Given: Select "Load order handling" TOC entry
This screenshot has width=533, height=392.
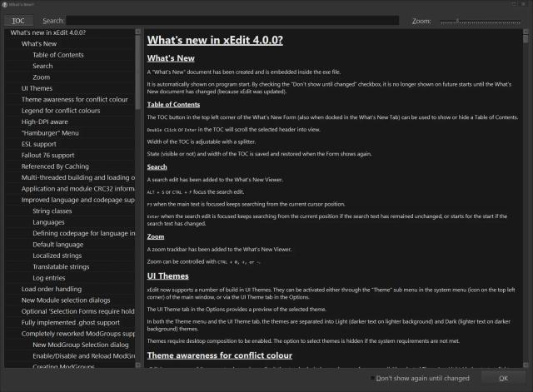Looking at the screenshot, I should click(x=52, y=290).
